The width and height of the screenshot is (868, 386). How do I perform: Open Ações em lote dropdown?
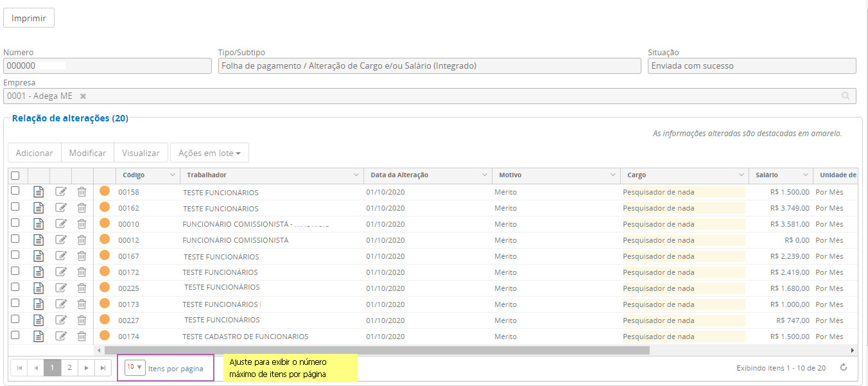pos(209,153)
